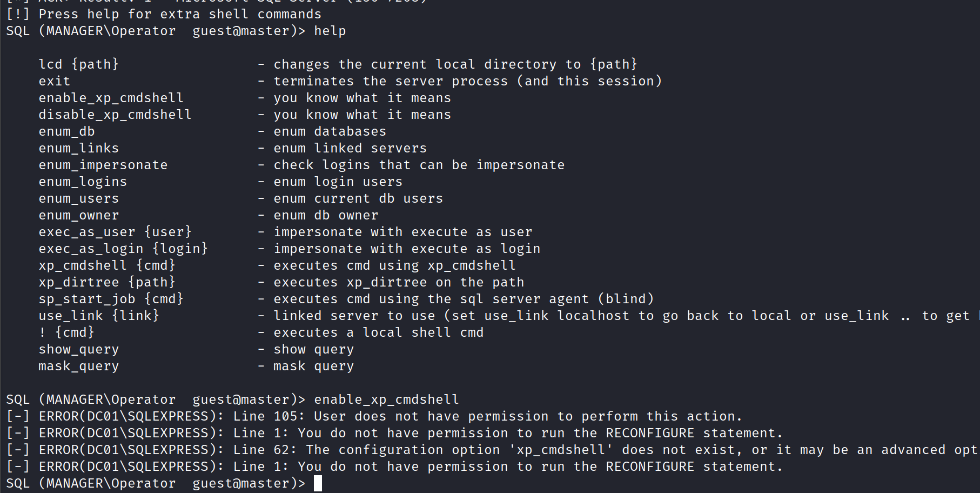Click the 'show_query' command name

coord(79,349)
